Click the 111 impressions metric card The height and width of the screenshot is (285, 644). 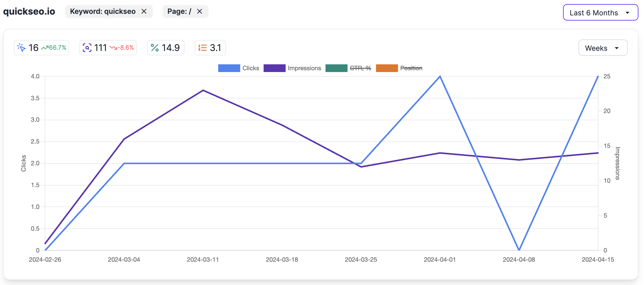point(108,48)
